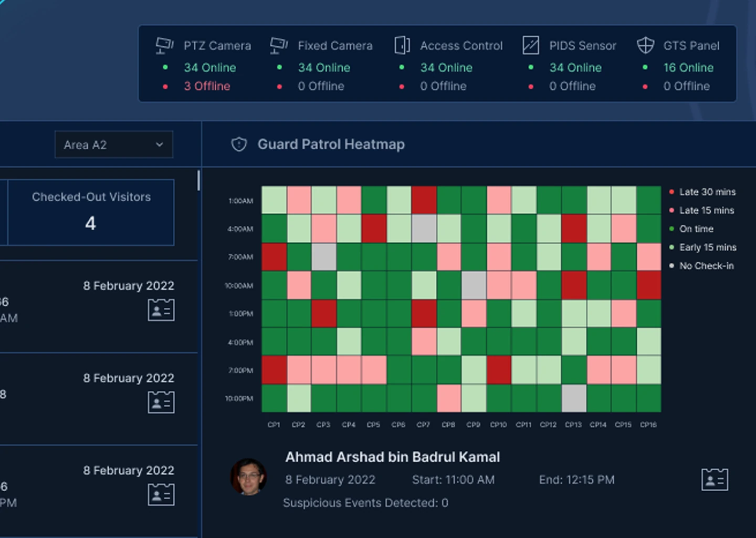Click the 10:00PM row label
Image resolution: width=756 pixels, height=538 pixels.
[239, 398]
